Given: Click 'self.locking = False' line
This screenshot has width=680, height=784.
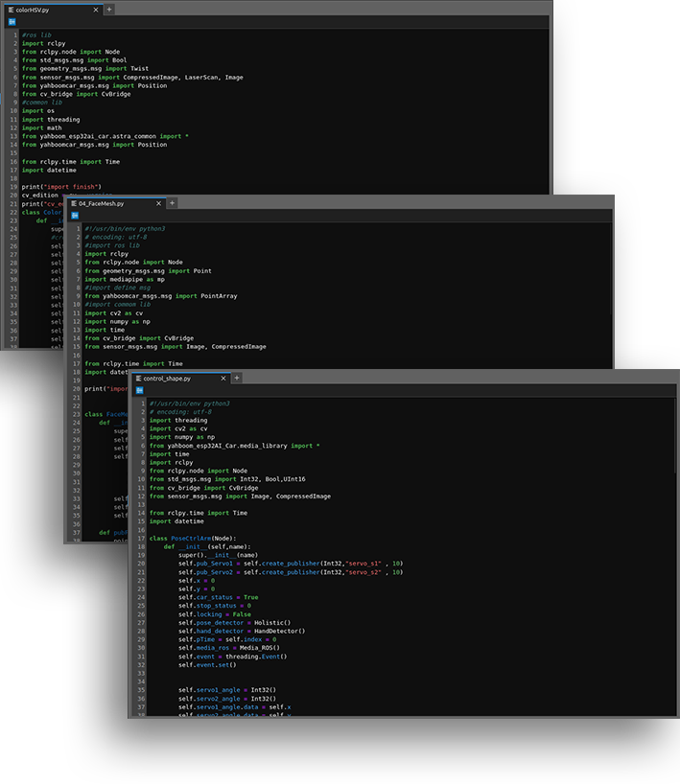Looking at the screenshot, I should tap(215, 614).
